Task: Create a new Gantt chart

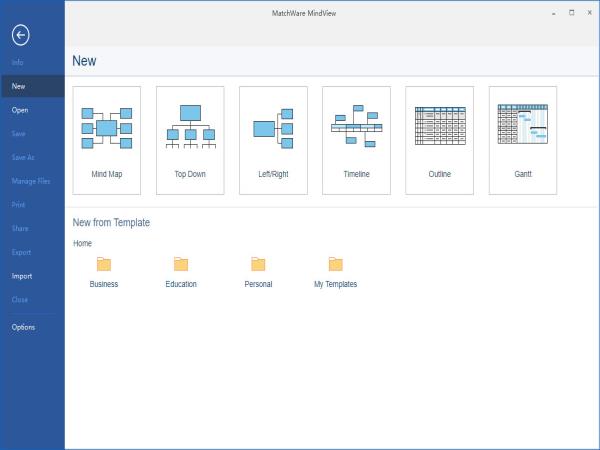Action: [x=523, y=140]
